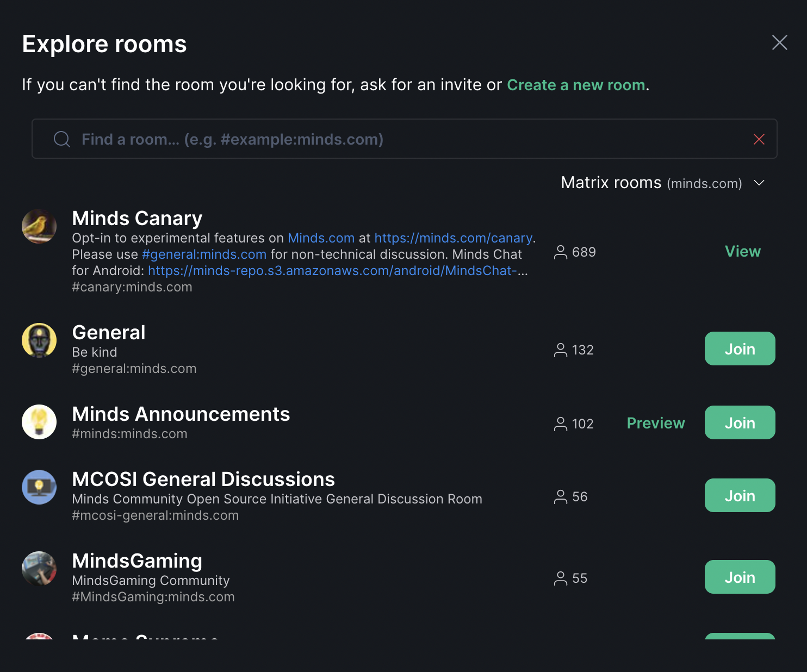Open the MCOSI General Discussions avatar
This screenshot has height=672, width=807.
click(x=39, y=487)
